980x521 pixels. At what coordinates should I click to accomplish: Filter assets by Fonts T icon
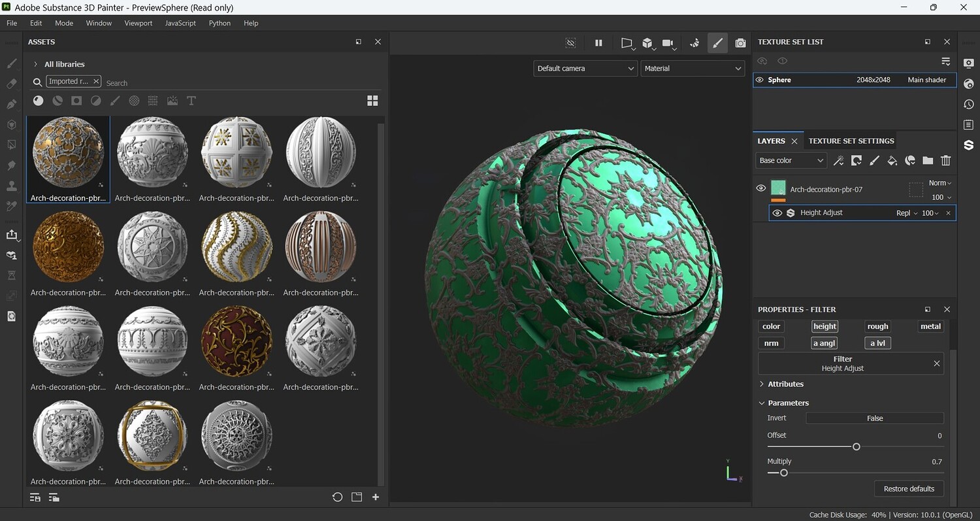pyautogui.click(x=191, y=101)
